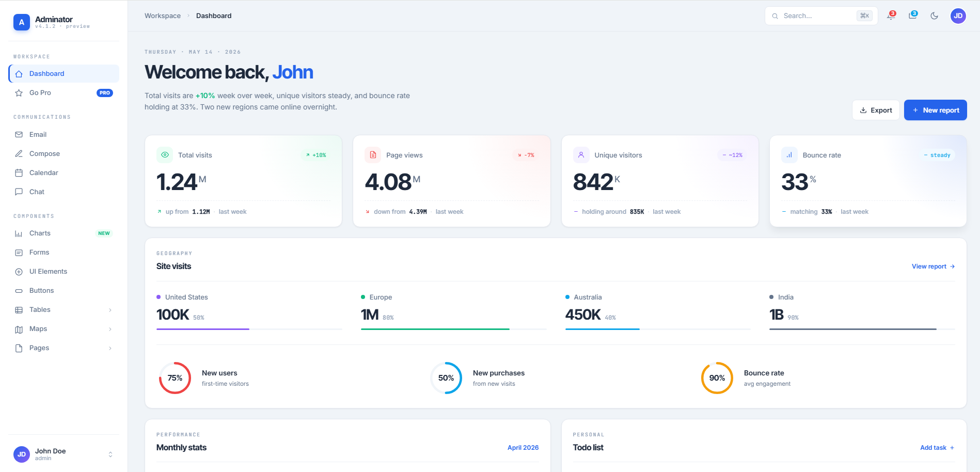Click the Unique visitors person icon

tap(581, 155)
